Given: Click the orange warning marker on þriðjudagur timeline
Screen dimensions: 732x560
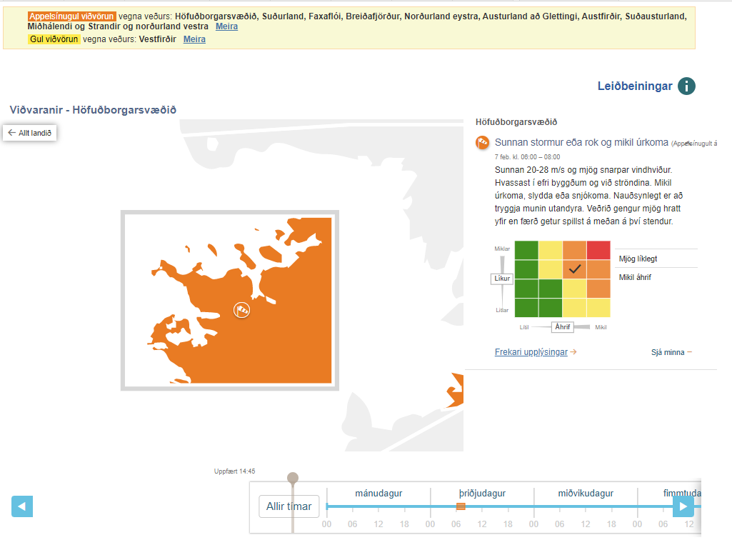Looking at the screenshot, I should tap(461, 506).
